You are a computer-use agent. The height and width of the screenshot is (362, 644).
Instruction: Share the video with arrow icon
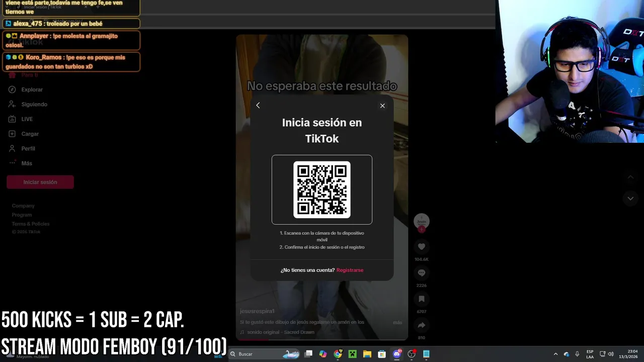[x=422, y=325]
